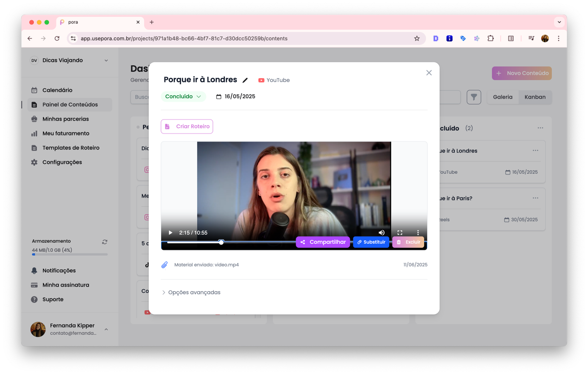Viewport: 588px width, 374px height.
Task: Open video more options menu
Action: tap(418, 233)
